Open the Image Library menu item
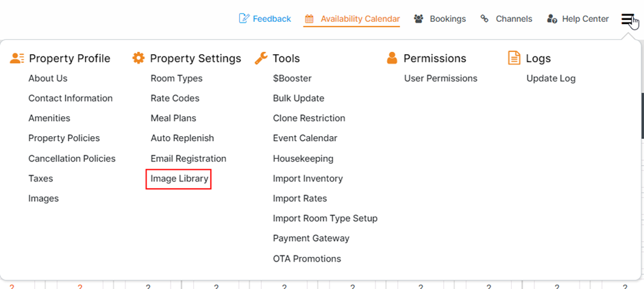The height and width of the screenshot is (289, 644). click(x=179, y=179)
